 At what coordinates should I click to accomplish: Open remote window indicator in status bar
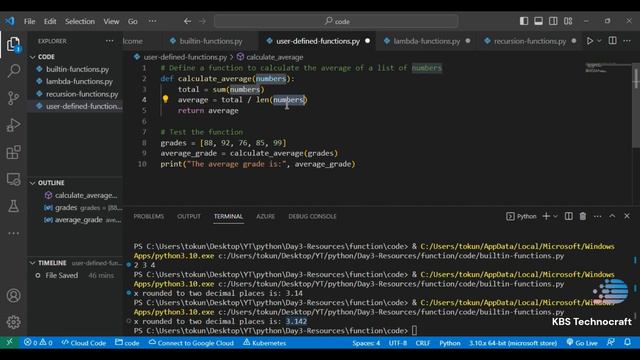pos(9,342)
